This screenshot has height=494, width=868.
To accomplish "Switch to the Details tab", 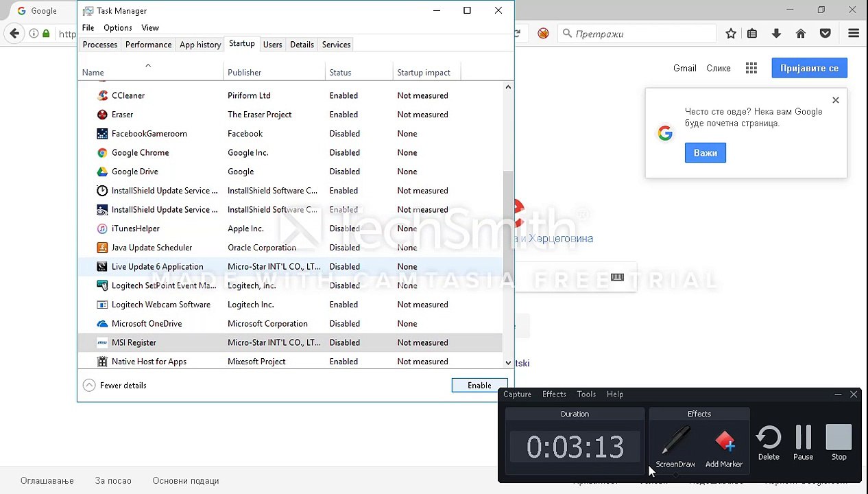I will [302, 45].
